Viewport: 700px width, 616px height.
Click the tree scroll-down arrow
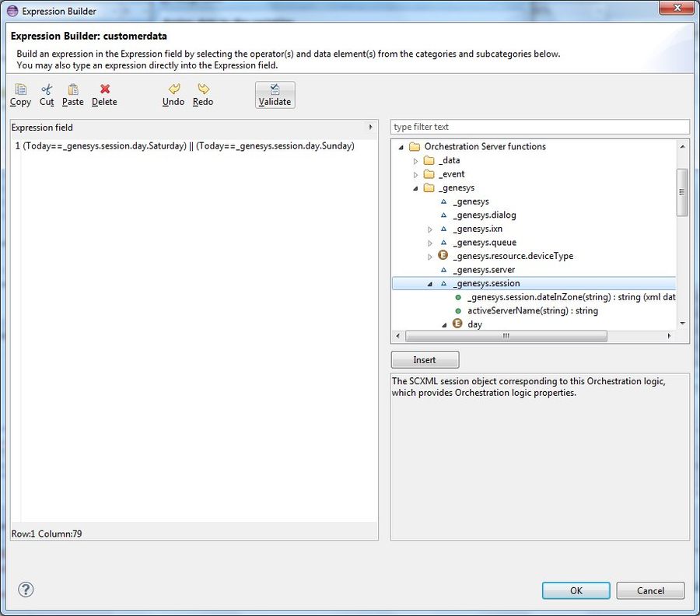tap(682, 324)
